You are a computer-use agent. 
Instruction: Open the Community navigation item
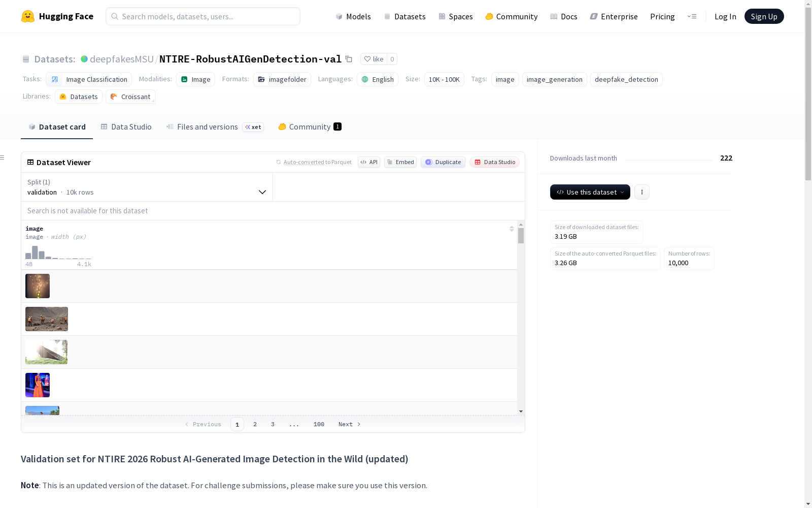tap(512, 16)
